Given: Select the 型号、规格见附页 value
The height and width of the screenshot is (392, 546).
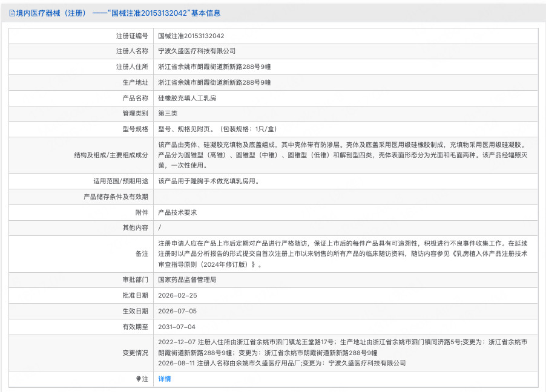Looking at the screenshot, I should 218,129.
